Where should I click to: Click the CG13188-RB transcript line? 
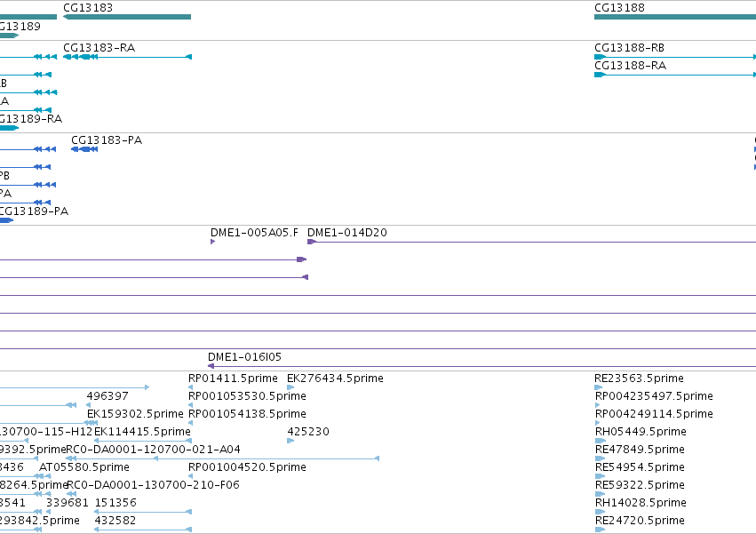(x=675, y=57)
